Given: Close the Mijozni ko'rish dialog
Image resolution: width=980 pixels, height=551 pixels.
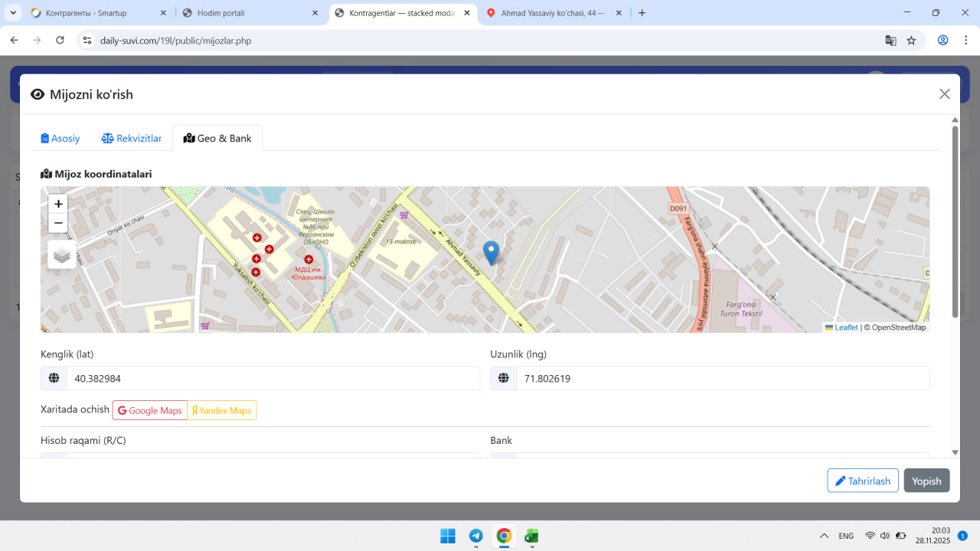Looking at the screenshot, I should pyautogui.click(x=944, y=94).
